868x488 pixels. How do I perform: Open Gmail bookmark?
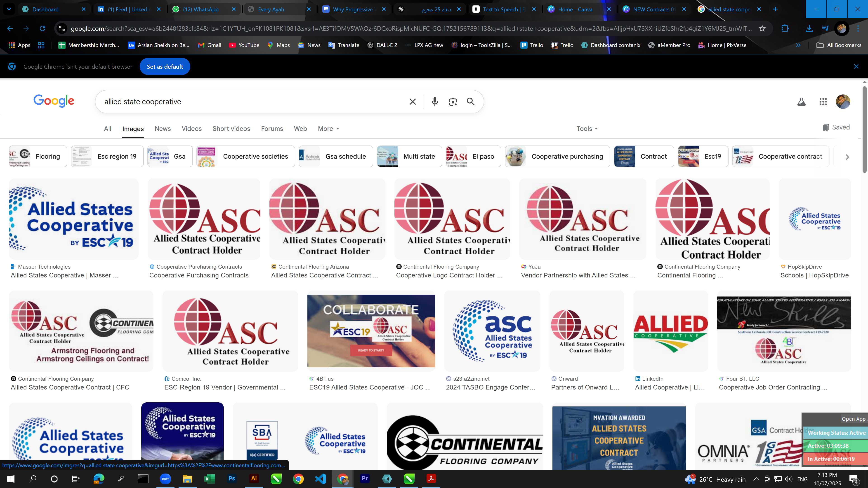pyautogui.click(x=210, y=45)
